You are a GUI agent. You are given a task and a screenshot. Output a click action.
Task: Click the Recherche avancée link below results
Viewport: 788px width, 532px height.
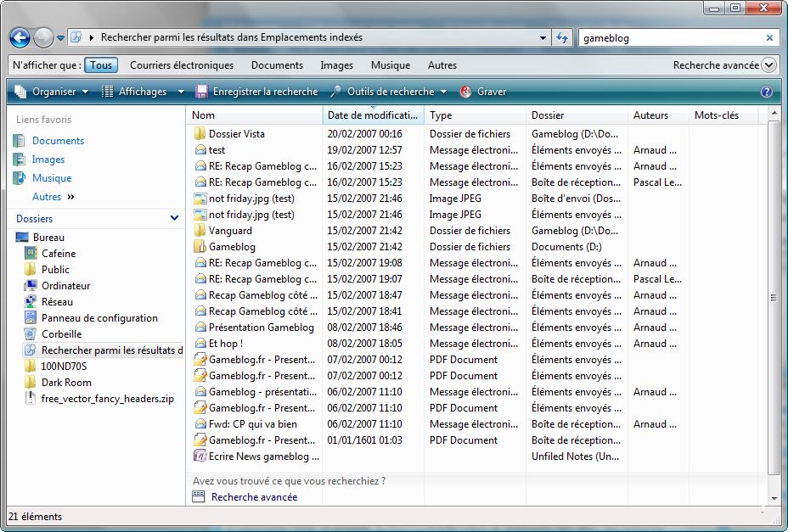pyautogui.click(x=254, y=497)
